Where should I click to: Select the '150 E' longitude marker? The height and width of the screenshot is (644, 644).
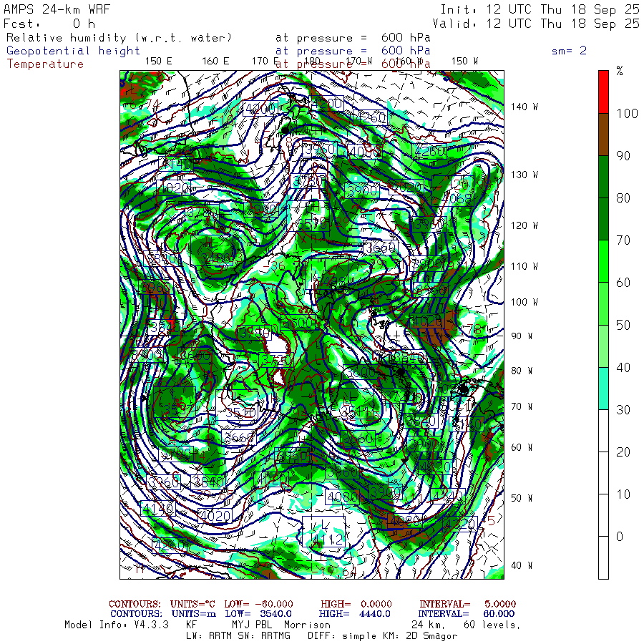coord(158,61)
